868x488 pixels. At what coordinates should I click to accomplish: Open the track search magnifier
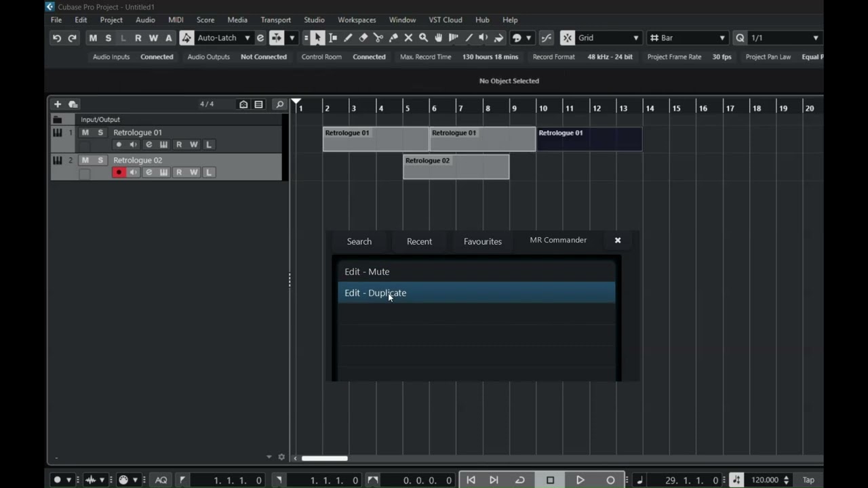(279, 104)
